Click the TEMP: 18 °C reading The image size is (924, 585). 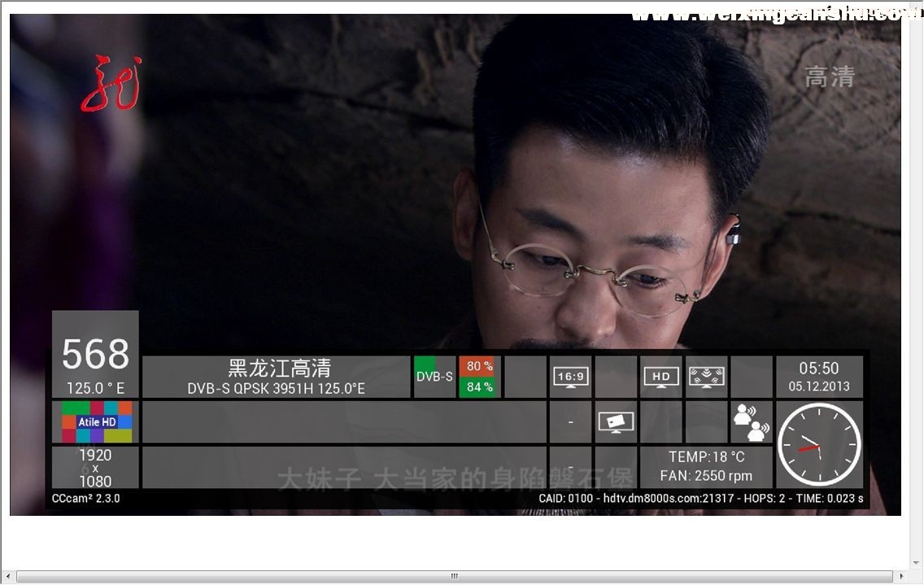pos(706,457)
